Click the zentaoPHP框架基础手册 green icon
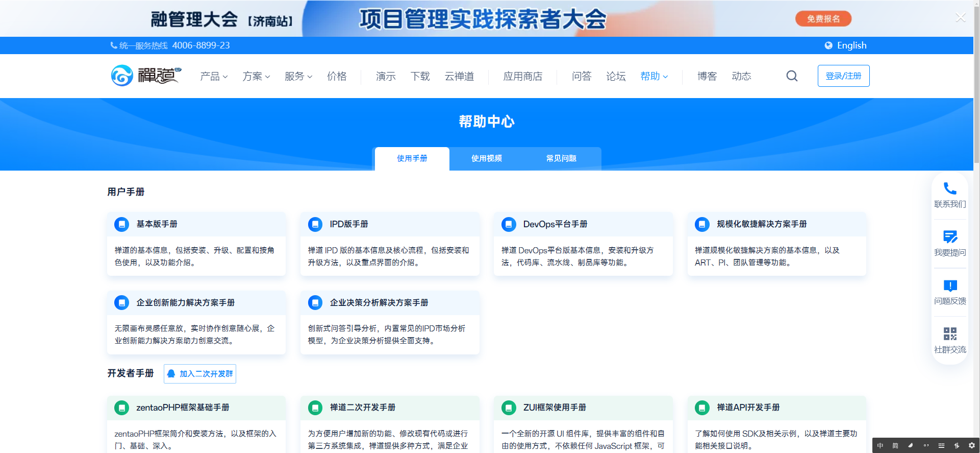 click(x=121, y=408)
